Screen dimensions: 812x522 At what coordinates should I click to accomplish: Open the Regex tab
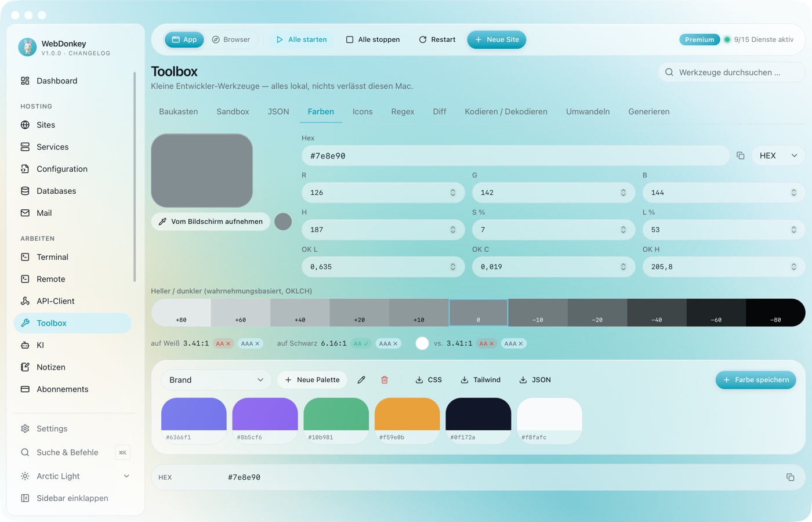[403, 111]
